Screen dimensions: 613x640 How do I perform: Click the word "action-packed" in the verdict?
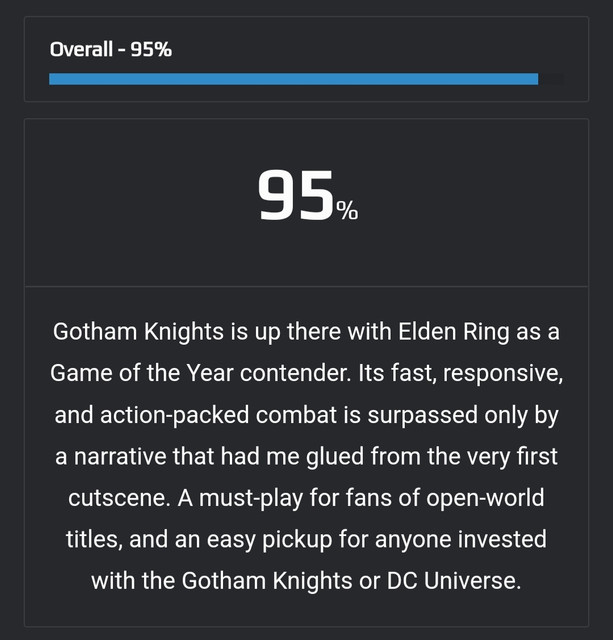click(174, 415)
